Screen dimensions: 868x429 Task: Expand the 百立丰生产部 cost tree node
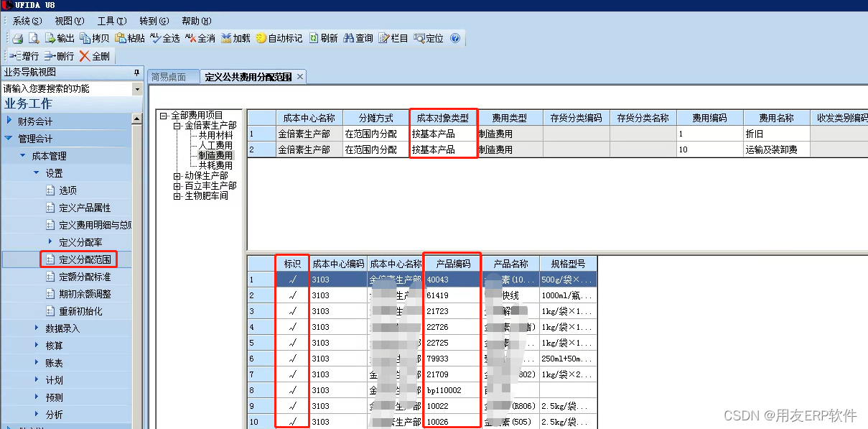point(177,185)
